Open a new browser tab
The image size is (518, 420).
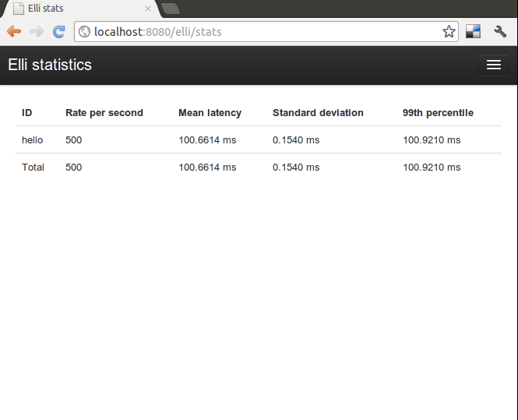pyautogui.click(x=171, y=9)
